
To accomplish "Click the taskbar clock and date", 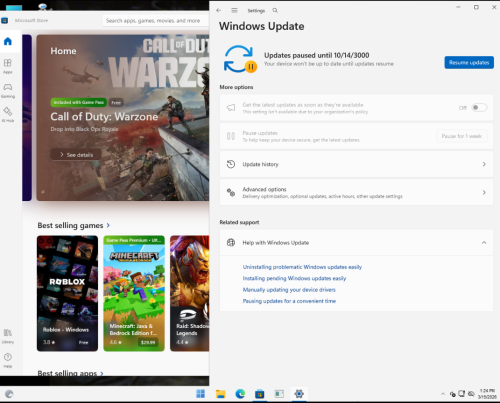I will coord(487,394).
